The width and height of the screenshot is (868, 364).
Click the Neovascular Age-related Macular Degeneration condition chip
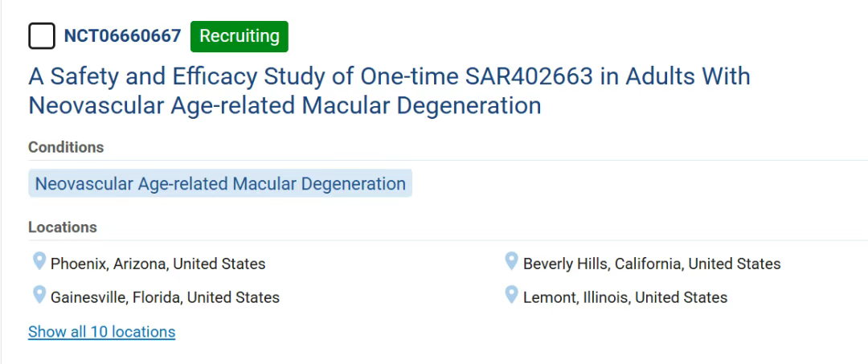click(220, 183)
